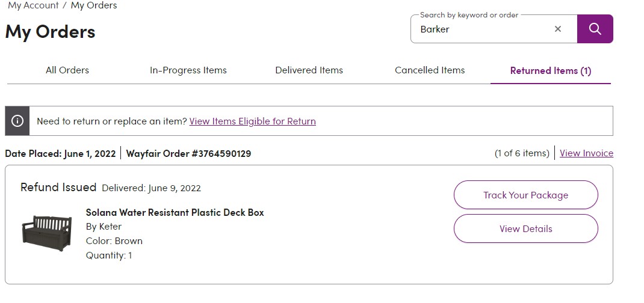Open the Cancelled Items tab
The width and height of the screenshot is (644, 303).
(430, 70)
